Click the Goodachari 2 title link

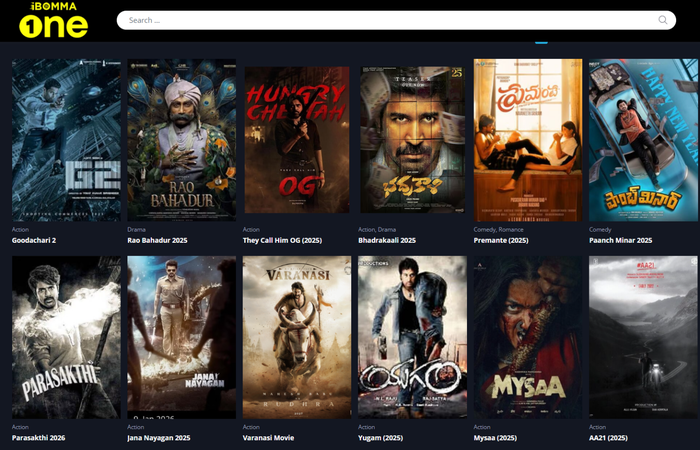tap(34, 240)
